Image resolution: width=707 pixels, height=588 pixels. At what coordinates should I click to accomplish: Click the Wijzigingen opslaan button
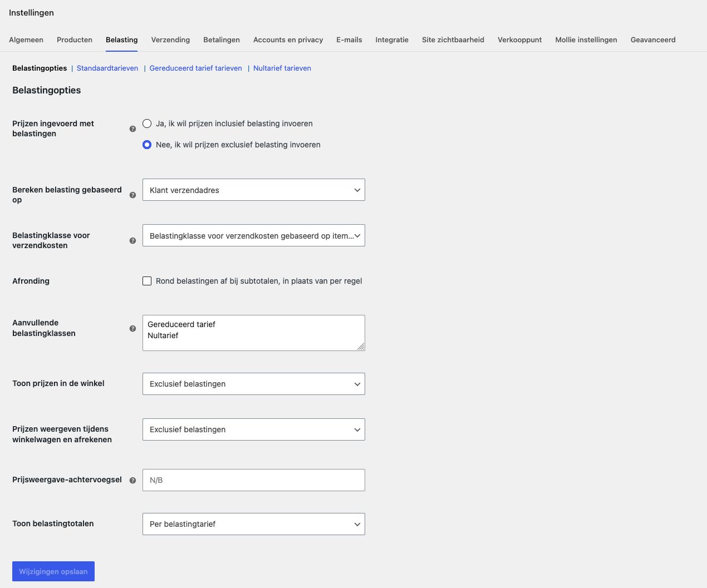53,571
